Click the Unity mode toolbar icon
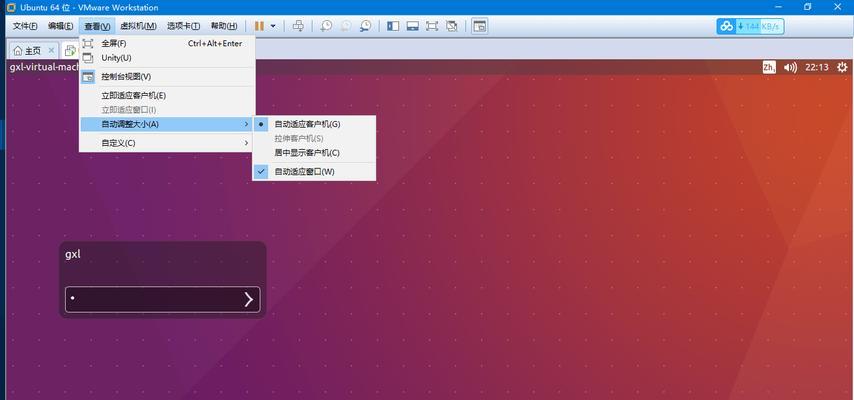This screenshot has height=400, width=854. coord(452,26)
